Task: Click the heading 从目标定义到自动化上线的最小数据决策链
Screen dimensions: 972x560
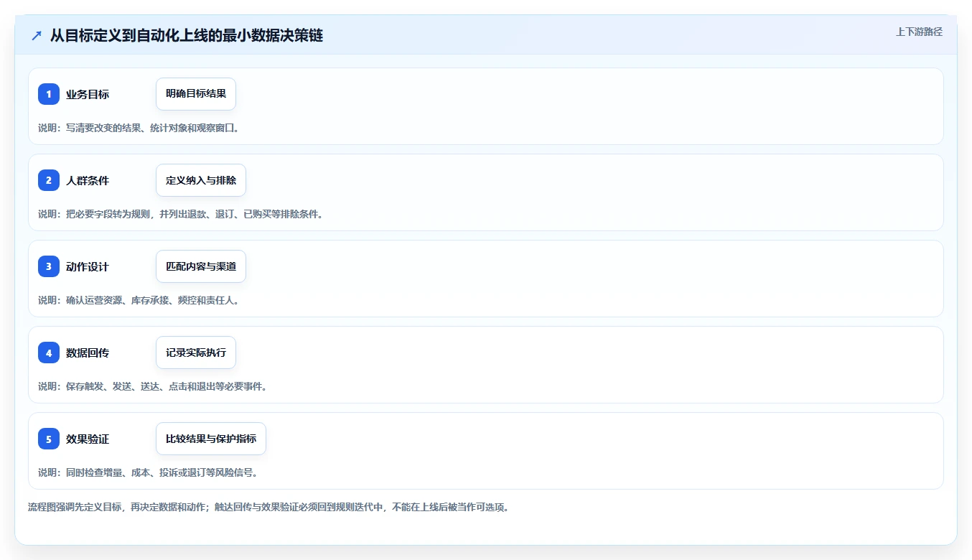Action: click(x=187, y=35)
